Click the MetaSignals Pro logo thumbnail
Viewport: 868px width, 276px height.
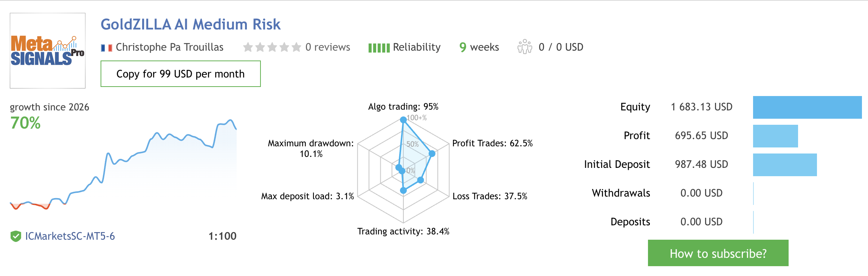coord(48,51)
